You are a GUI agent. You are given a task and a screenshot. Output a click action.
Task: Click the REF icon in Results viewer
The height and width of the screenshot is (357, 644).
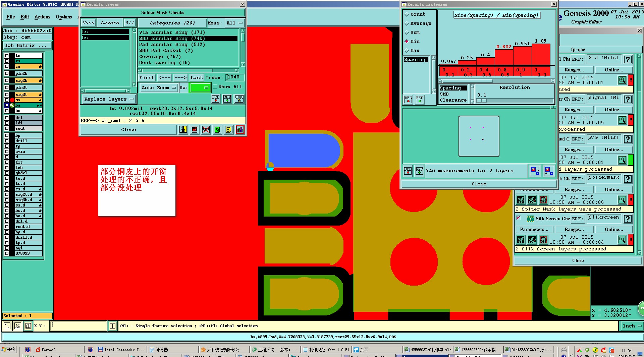point(227,99)
